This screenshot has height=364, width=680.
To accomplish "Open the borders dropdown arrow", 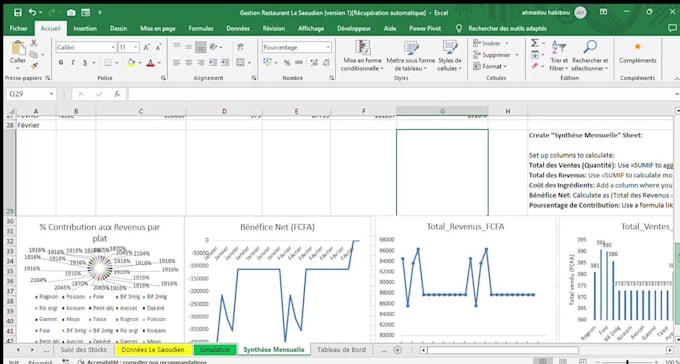I will tap(117, 63).
